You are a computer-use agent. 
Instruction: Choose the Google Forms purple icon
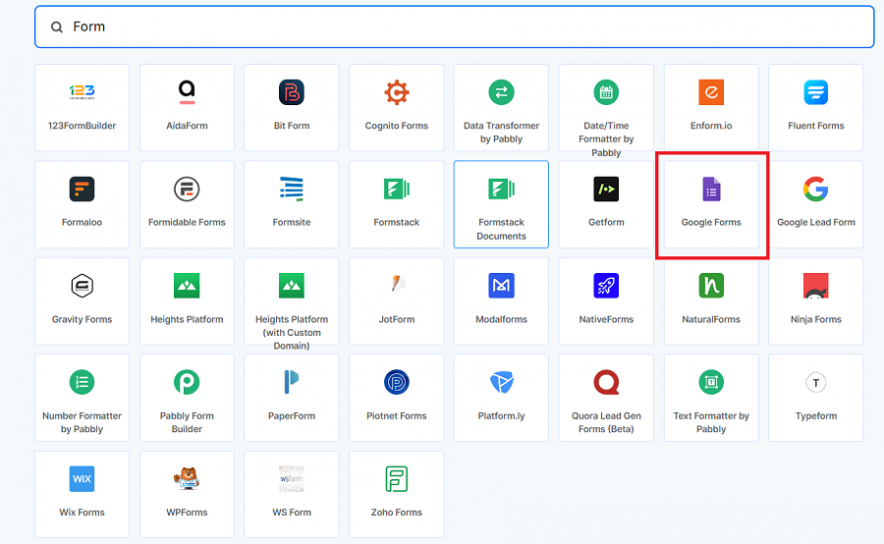tap(711, 189)
